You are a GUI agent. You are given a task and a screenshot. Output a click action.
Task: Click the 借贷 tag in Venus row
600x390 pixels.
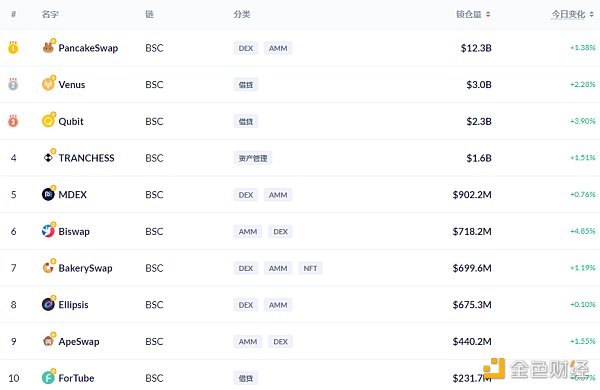[x=246, y=85]
